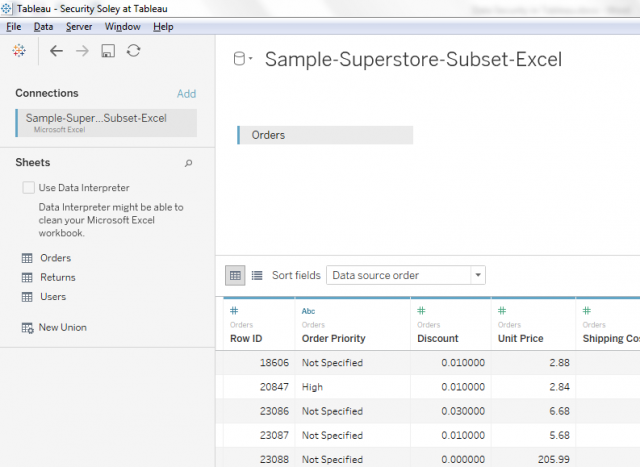Viewport: 640px width, 467px height.
Task: Expand the data source name dropdown arrow
Action: click(251, 59)
